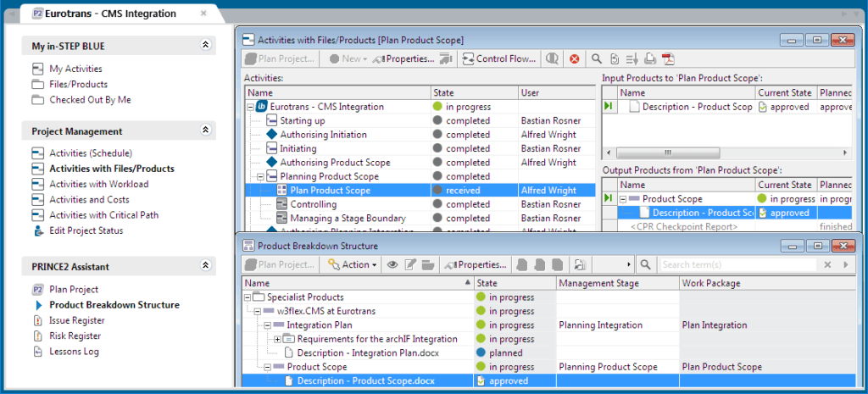Click the edit pencil icon in Product Breakdown toolbar

[x=410, y=264]
